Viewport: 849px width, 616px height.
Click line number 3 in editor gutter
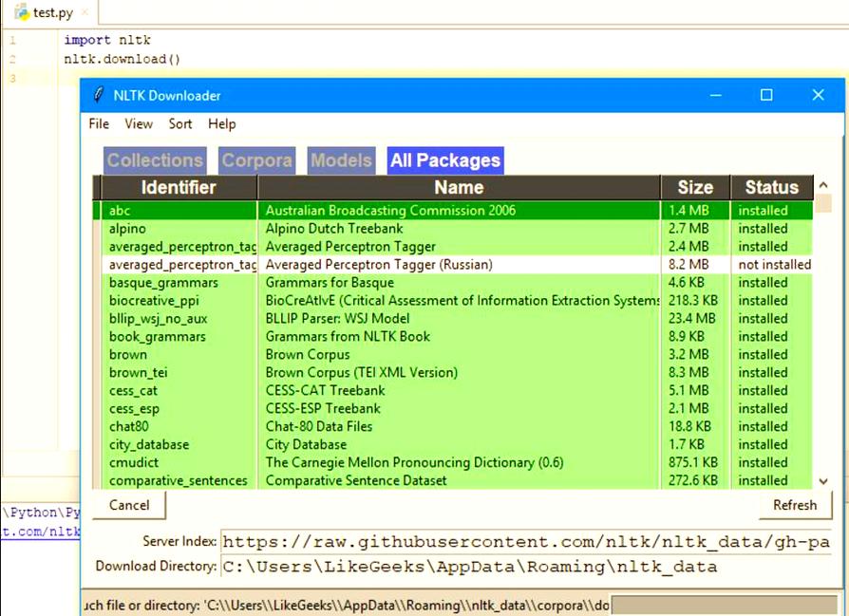click(12, 79)
